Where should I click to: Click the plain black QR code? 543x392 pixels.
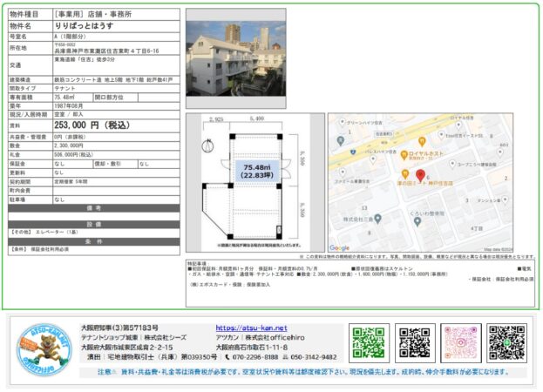click(x=415, y=343)
